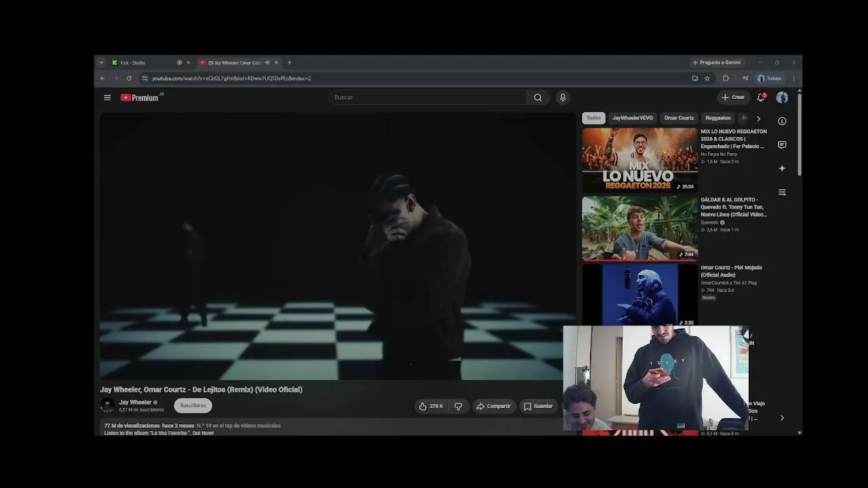Viewport: 868px width, 488px height.
Task: Select the Todos filter chip
Action: pyautogui.click(x=593, y=118)
